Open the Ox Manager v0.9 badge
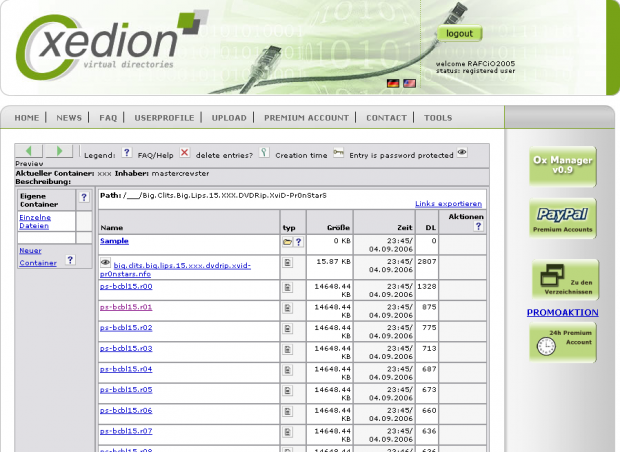 click(563, 166)
